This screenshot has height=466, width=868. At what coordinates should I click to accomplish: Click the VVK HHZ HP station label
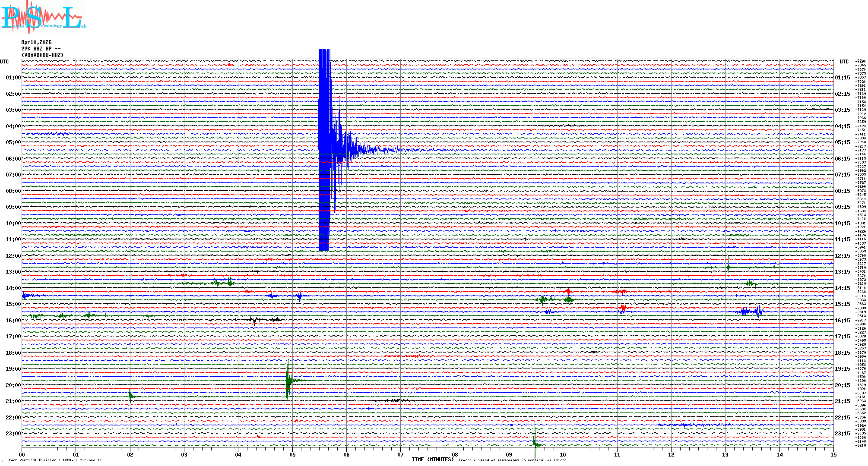[x=41, y=49]
